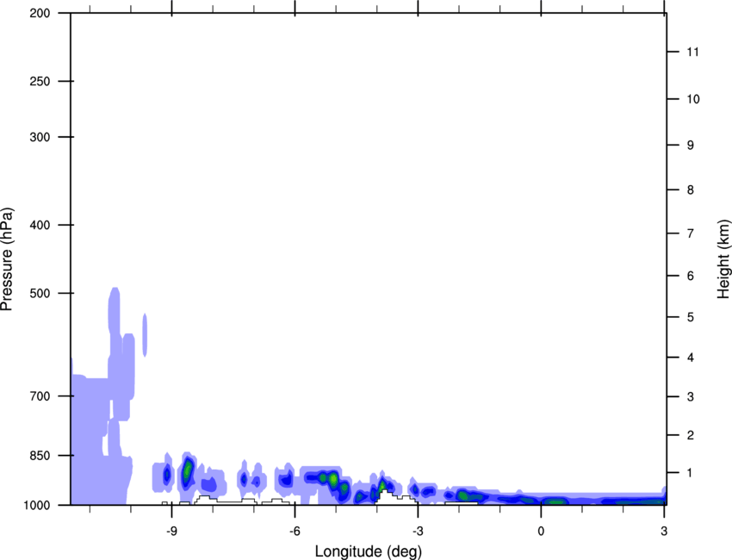Click the 4 km height label
Screen dimensions: 732x560
click(691, 358)
